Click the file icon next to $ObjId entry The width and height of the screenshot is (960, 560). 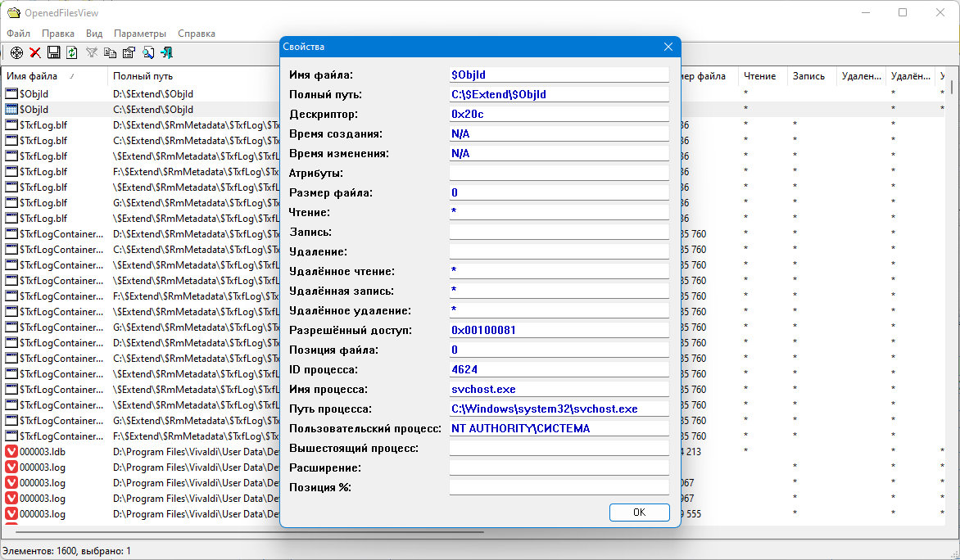[11, 93]
